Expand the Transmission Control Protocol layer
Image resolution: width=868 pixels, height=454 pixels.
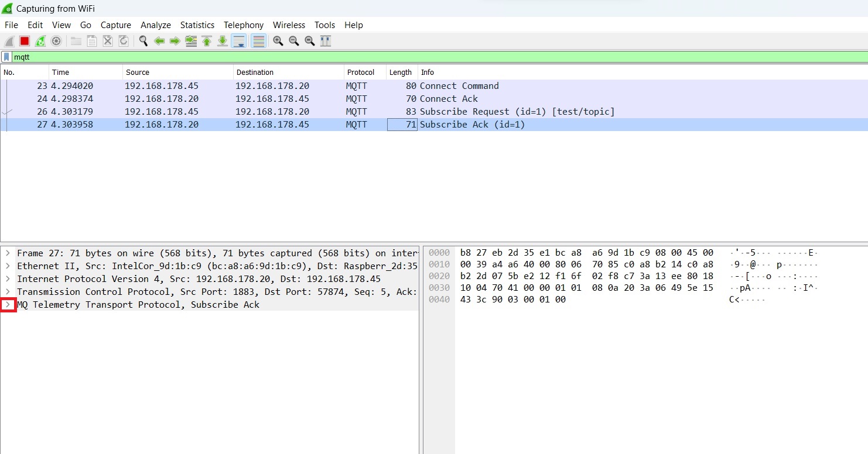click(8, 291)
